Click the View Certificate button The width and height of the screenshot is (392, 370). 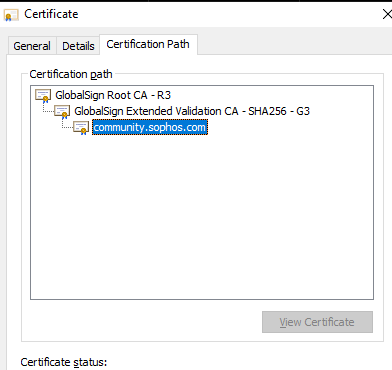click(317, 322)
